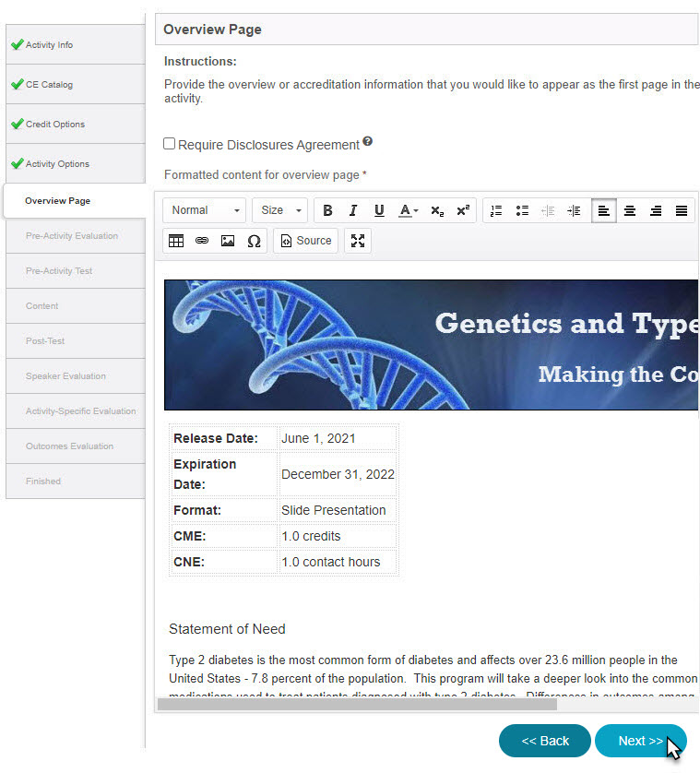The height and width of the screenshot is (773, 700).
Task: Center align the text
Action: click(630, 211)
